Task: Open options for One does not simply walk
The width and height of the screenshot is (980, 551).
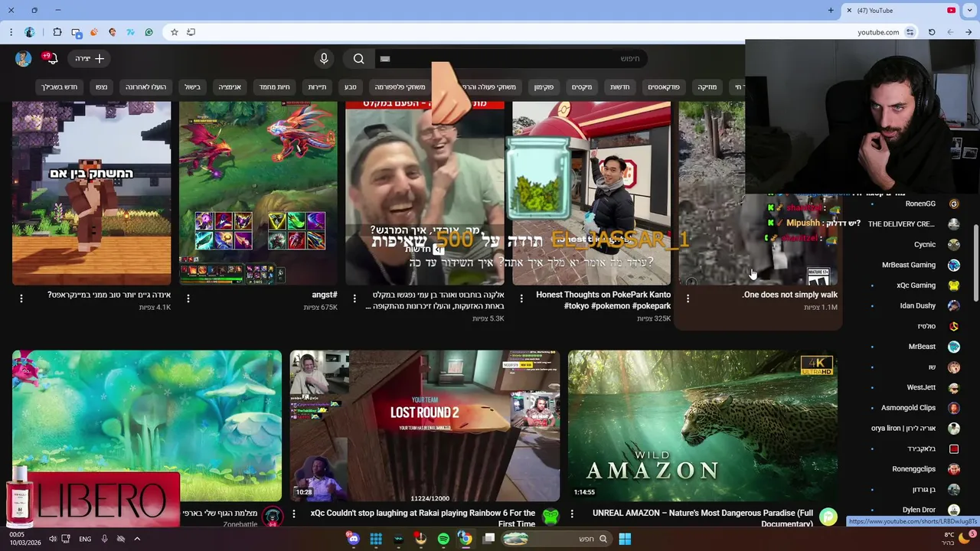Action: [x=688, y=298]
